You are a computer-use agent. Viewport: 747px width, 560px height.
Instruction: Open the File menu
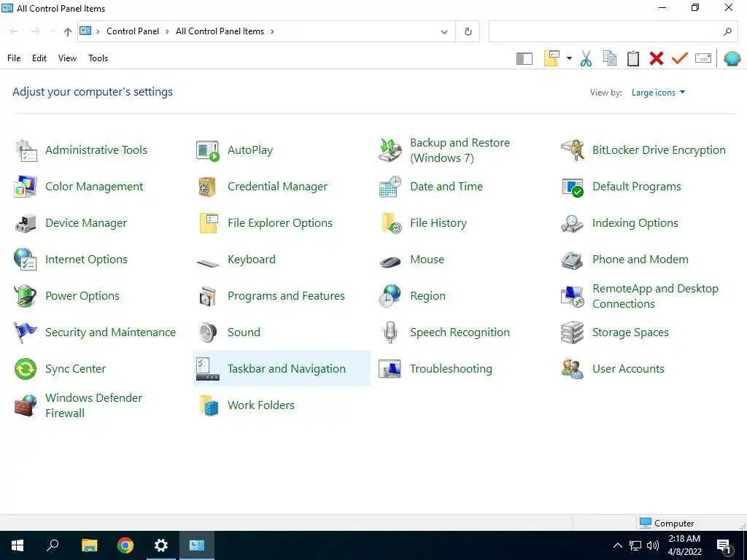coord(14,58)
